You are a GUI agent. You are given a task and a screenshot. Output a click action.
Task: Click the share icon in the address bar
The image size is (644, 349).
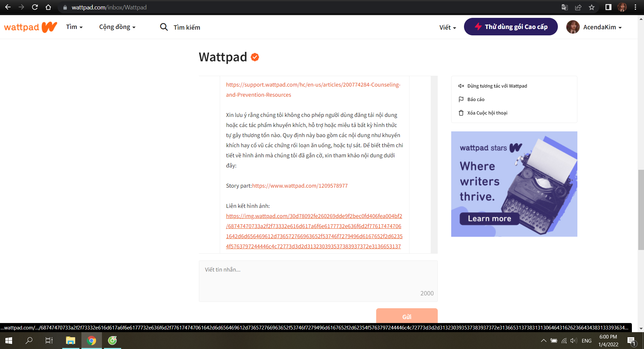click(578, 7)
